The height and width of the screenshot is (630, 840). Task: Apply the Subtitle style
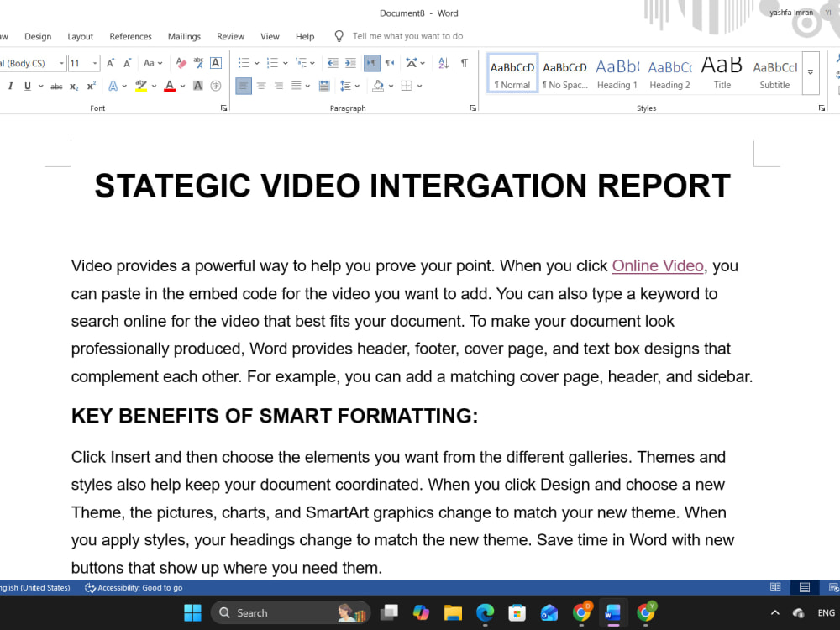(774, 73)
